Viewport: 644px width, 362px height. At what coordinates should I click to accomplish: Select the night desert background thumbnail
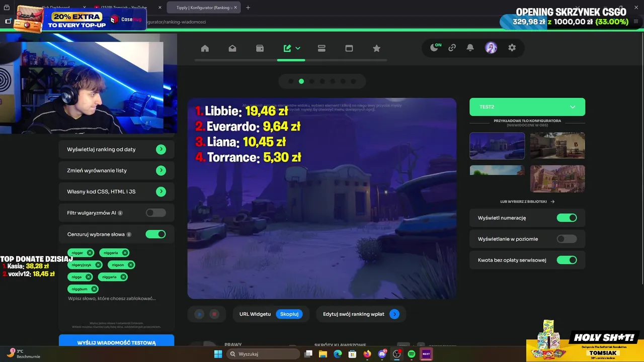click(x=497, y=146)
